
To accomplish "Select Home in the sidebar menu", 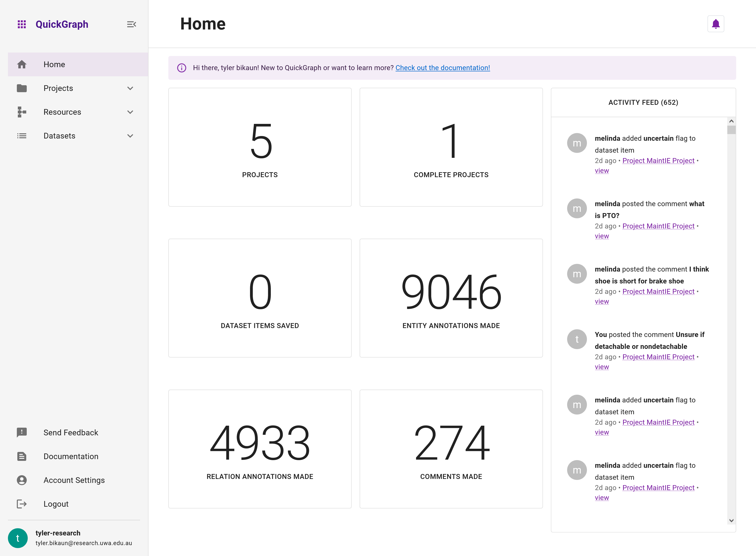I will pyautogui.click(x=54, y=64).
